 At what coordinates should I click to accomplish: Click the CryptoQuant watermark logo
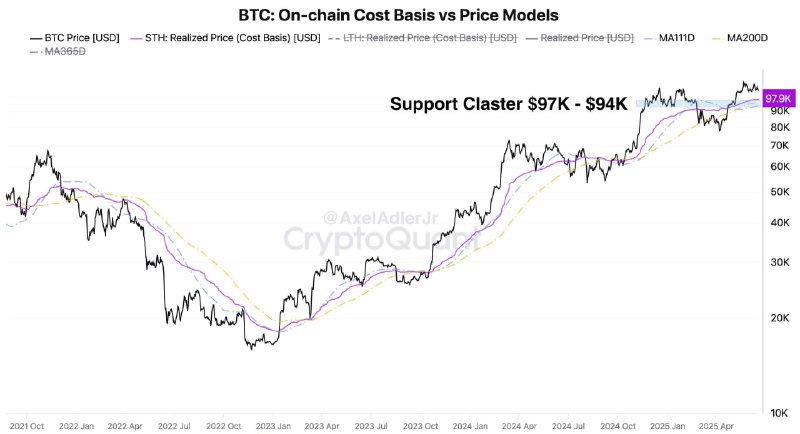click(382, 240)
